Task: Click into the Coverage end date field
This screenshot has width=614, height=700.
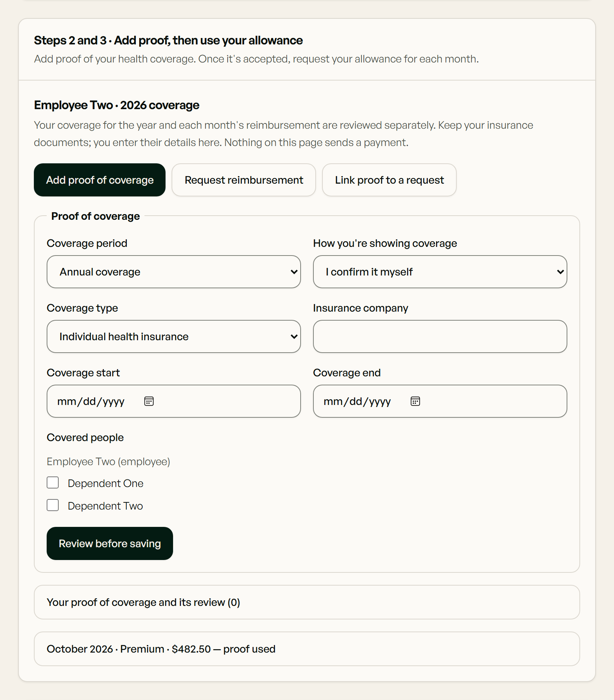Action: tap(440, 401)
